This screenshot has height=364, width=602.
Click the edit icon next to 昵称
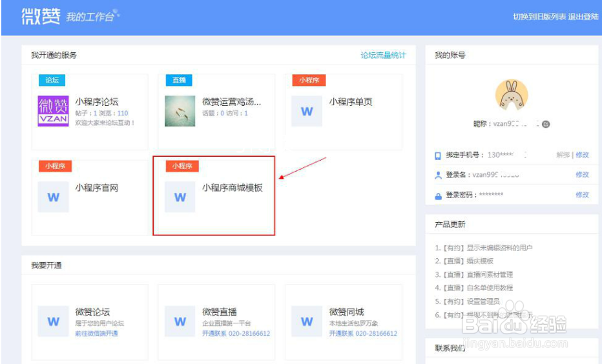pyautogui.click(x=546, y=125)
